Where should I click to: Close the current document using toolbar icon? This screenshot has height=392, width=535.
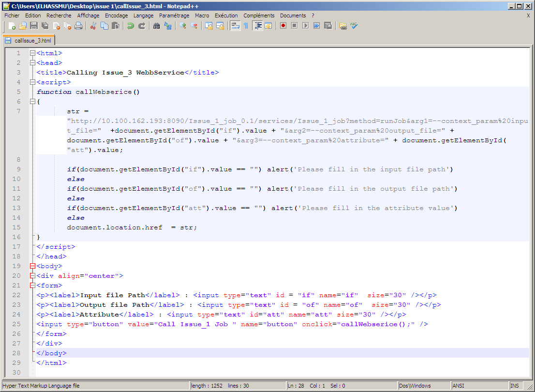(x=56, y=26)
